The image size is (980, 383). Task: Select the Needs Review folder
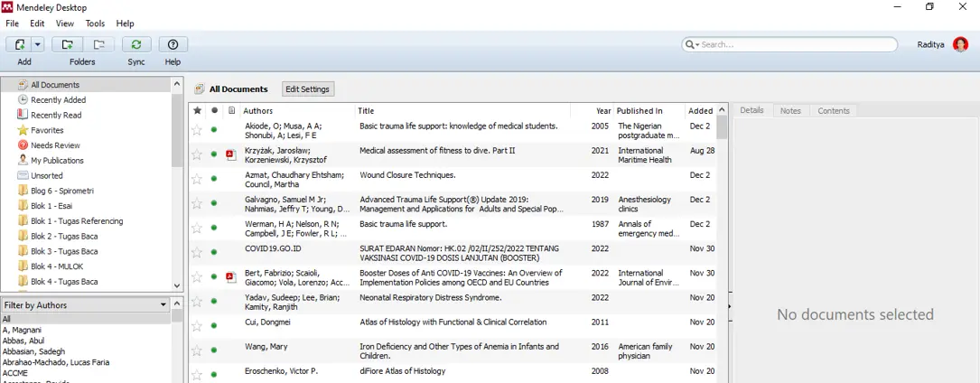pyautogui.click(x=55, y=145)
